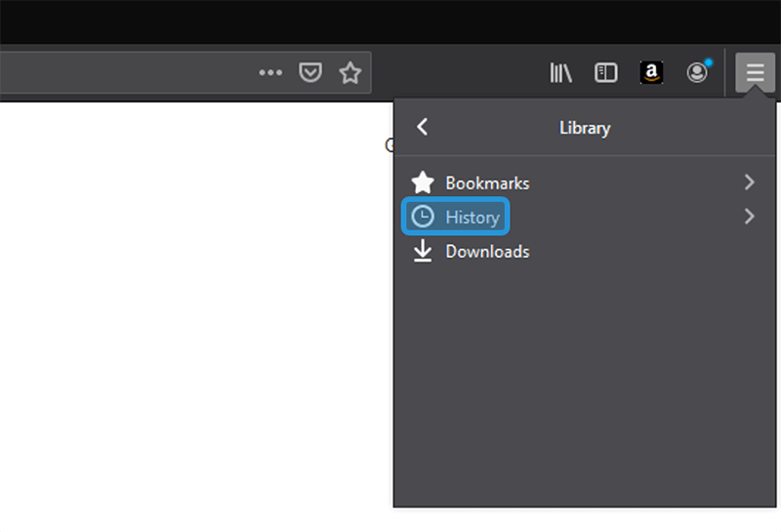The width and height of the screenshot is (781, 532).
Task: Click the Amazon extension icon
Action: tap(651, 73)
